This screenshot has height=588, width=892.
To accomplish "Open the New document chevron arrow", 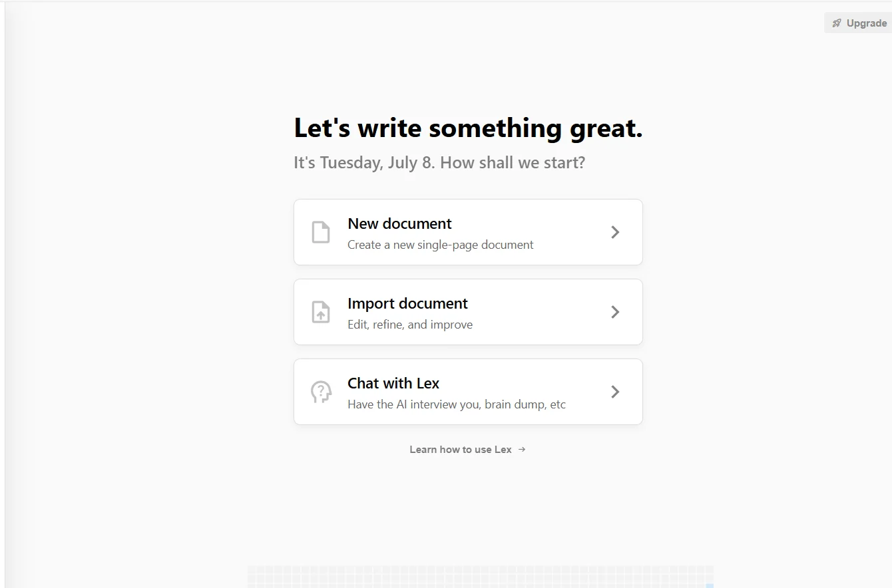I will [615, 232].
